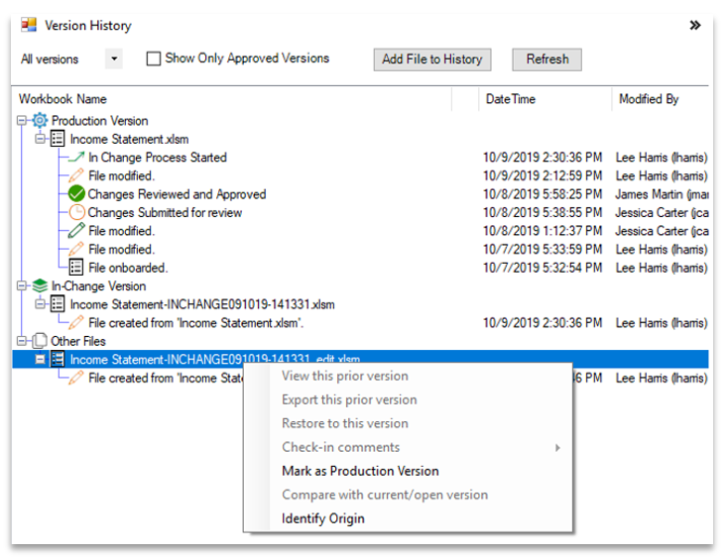Choose View this prior version
The image size is (728, 560).
[x=345, y=377]
